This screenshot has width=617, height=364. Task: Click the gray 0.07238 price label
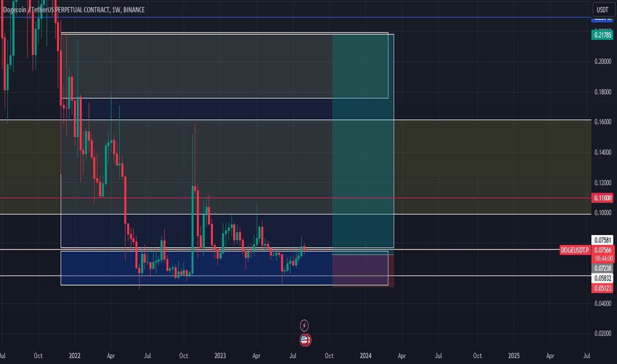602,269
